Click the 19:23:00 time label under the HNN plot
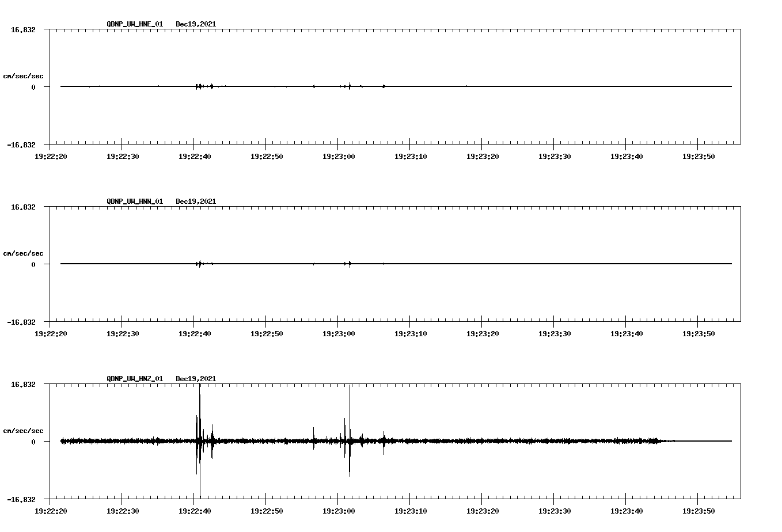The height and width of the screenshot is (532, 782). 339,333
